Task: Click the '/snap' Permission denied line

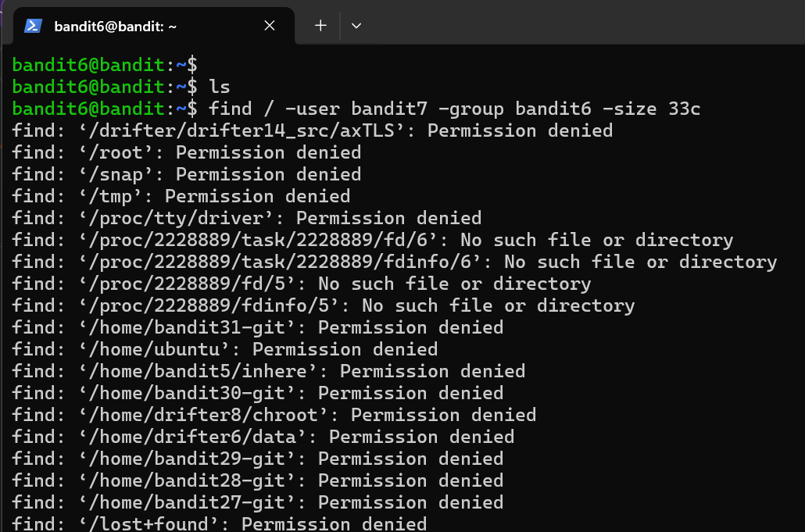Action: click(188, 174)
